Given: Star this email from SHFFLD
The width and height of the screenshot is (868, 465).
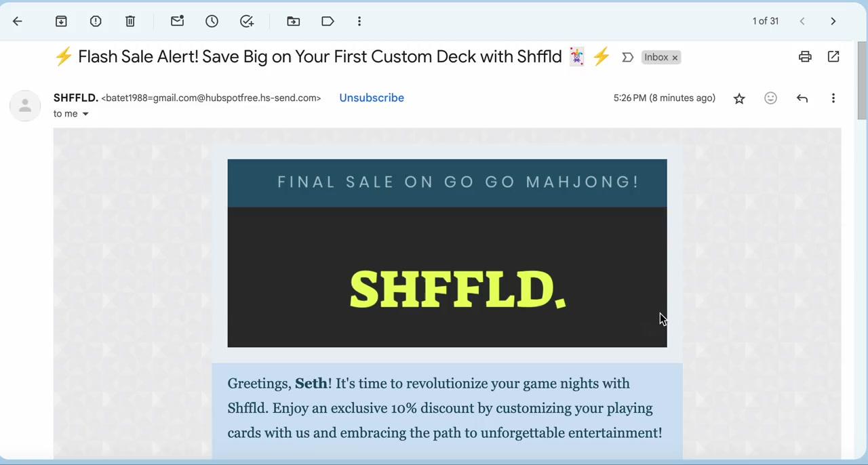Looking at the screenshot, I should (x=739, y=99).
